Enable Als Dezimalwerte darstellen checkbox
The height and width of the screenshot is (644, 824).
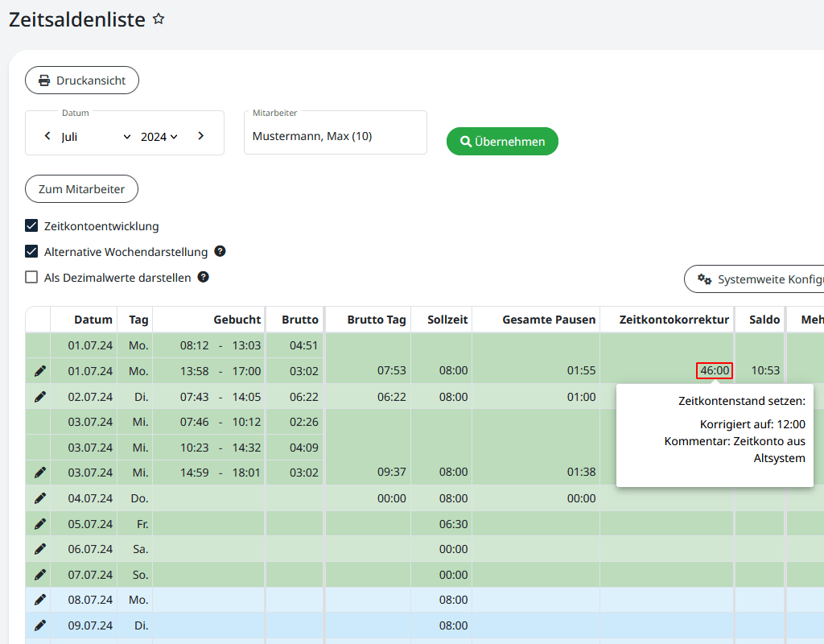click(31, 278)
